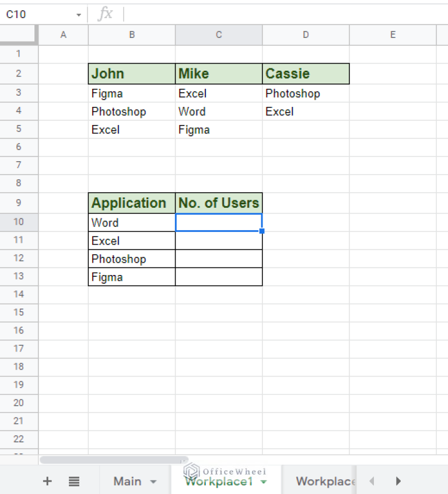448x494 pixels.
Task: Switch to the partially visible Workplace tab
Action: [x=325, y=481]
